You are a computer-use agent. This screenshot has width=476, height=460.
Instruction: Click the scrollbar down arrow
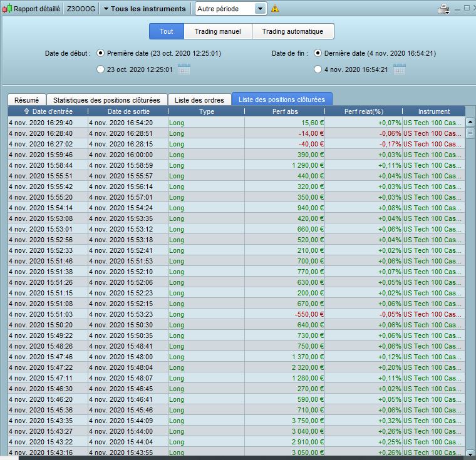pos(470,452)
